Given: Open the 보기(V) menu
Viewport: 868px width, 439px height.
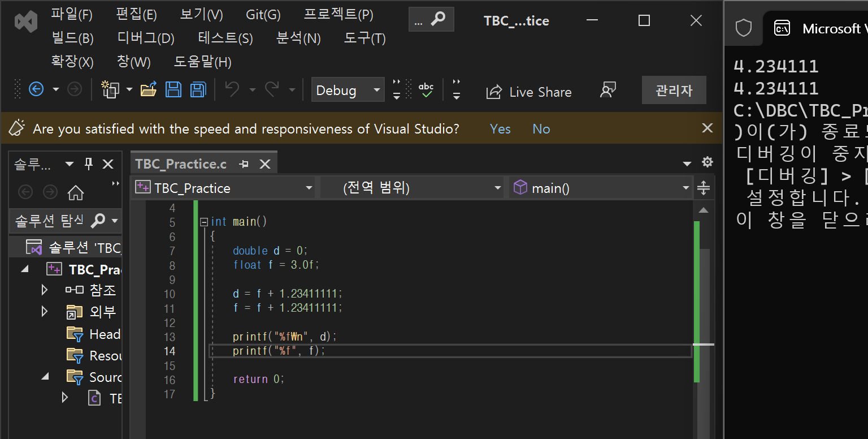Looking at the screenshot, I should [201, 14].
